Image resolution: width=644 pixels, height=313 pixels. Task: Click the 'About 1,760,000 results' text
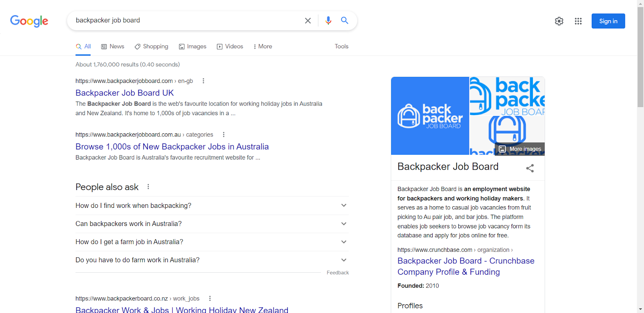click(x=128, y=64)
